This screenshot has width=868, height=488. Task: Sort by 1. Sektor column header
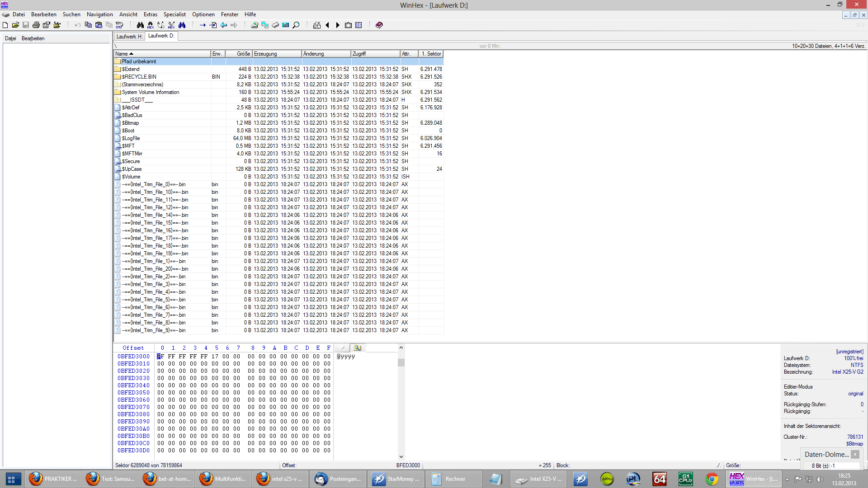(x=431, y=54)
